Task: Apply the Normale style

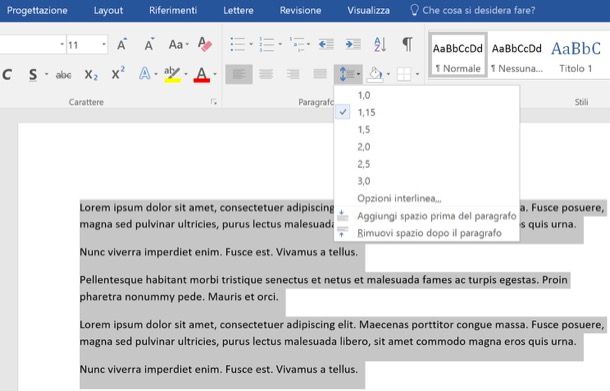Action: 458,55
